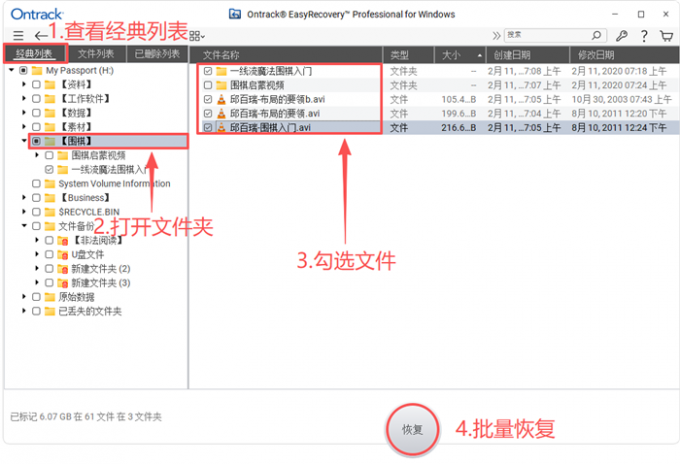Switch to the 文件列表 tab

[x=96, y=54]
